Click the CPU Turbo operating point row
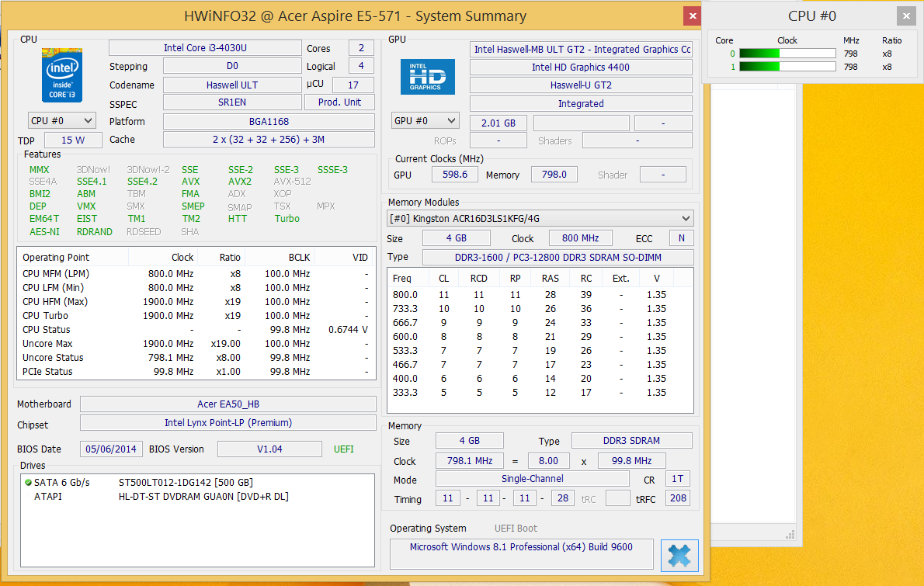 point(196,316)
